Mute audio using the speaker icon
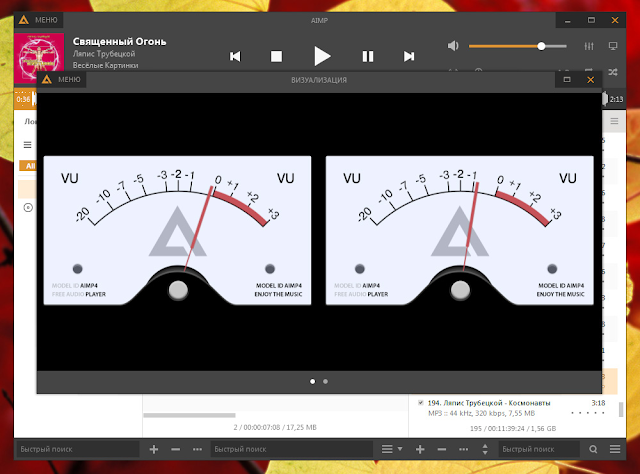640x474 pixels. pyautogui.click(x=453, y=46)
